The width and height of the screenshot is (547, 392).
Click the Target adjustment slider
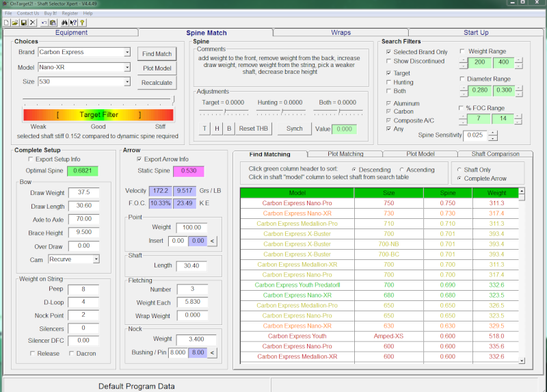[x=224, y=112]
